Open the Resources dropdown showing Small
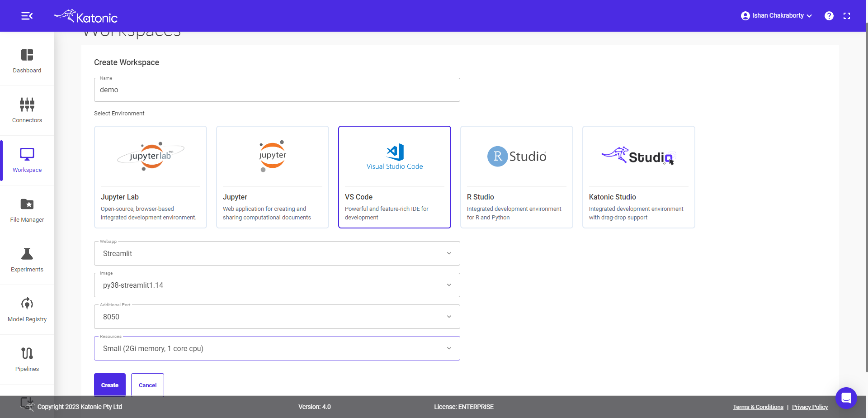This screenshot has height=418, width=868. [x=277, y=348]
